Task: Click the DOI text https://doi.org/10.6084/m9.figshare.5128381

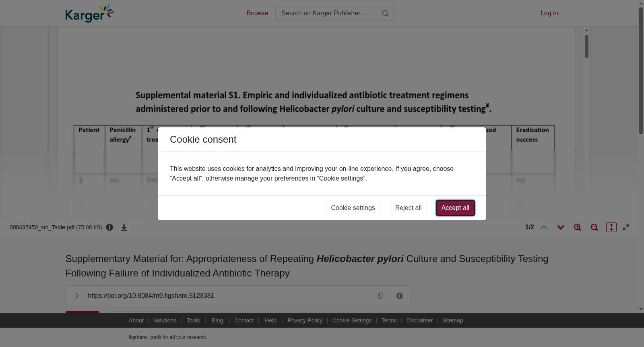Action: (x=151, y=296)
